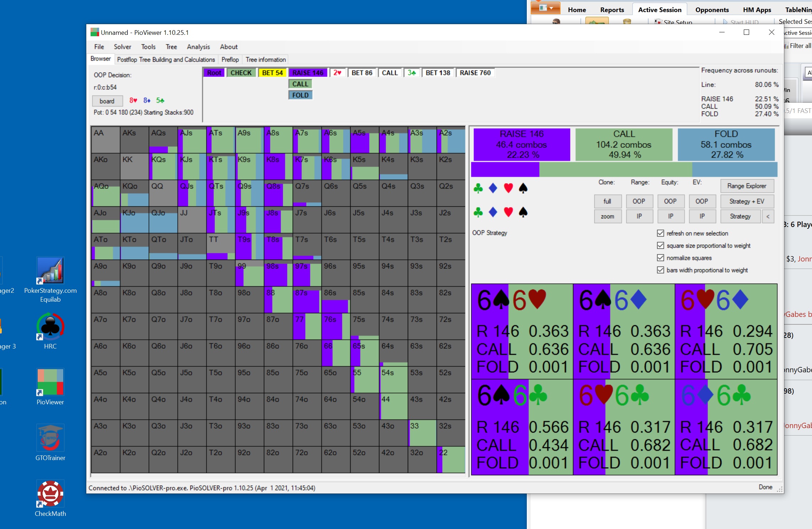Open Reports tab in Hold'em Manager
The width and height of the screenshot is (812, 529).
pos(612,10)
